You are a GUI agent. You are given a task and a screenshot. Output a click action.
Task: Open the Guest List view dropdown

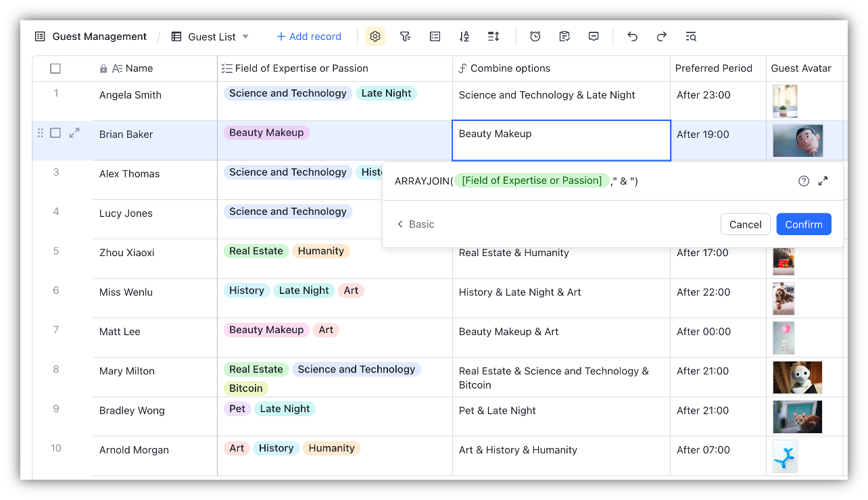coord(245,36)
